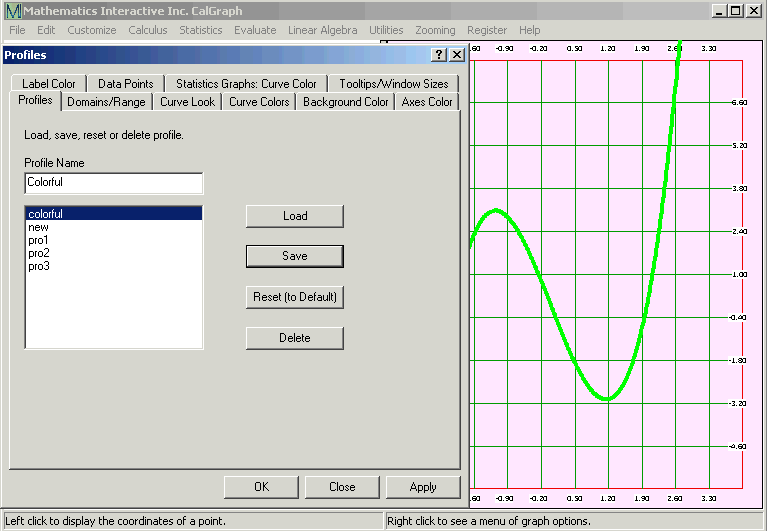Open the Customize menu
The height and width of the screenshot is (531, 767).
click(92, 30)
